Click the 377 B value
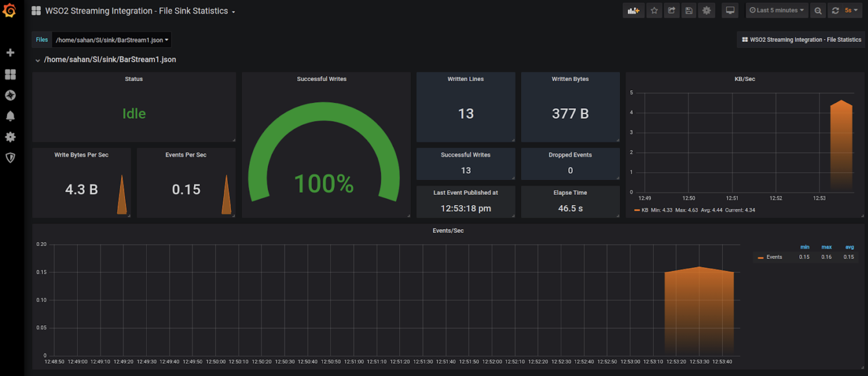868x376 pixels. [x=570, y=114]
